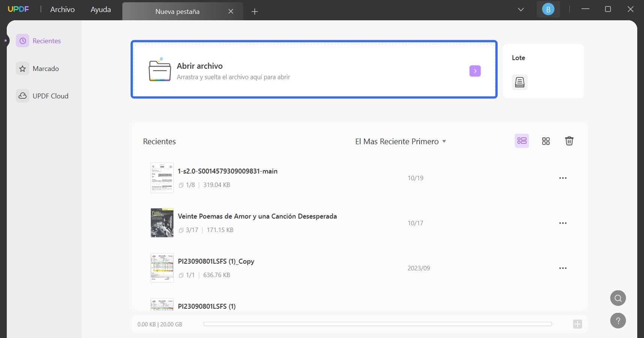
Task: Click the Recientes section heading
Action: pos(159,141)
